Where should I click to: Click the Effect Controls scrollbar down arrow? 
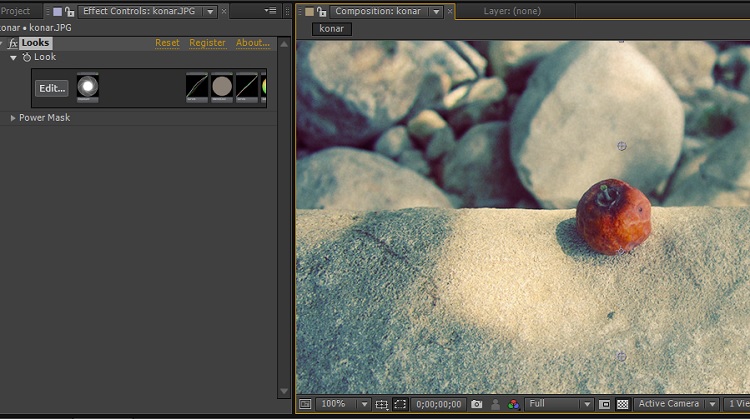pyautogui.click(x=284, y=391)
